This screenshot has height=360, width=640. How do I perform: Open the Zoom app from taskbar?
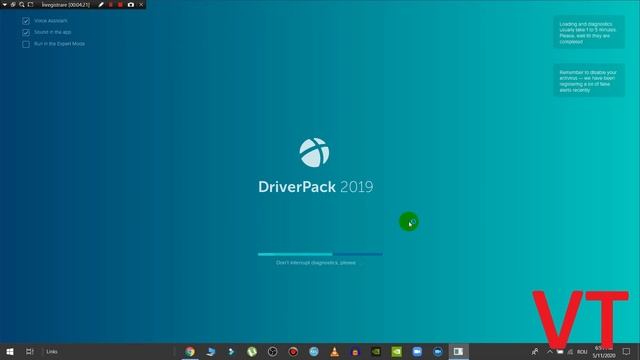tap(417, 351)
